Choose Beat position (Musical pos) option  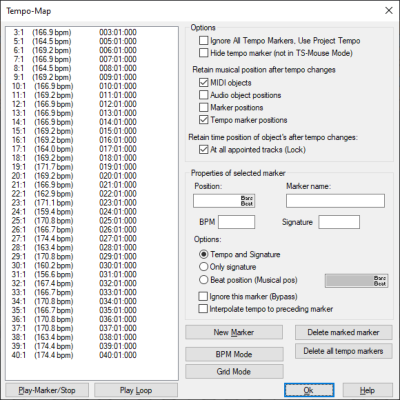203,280
